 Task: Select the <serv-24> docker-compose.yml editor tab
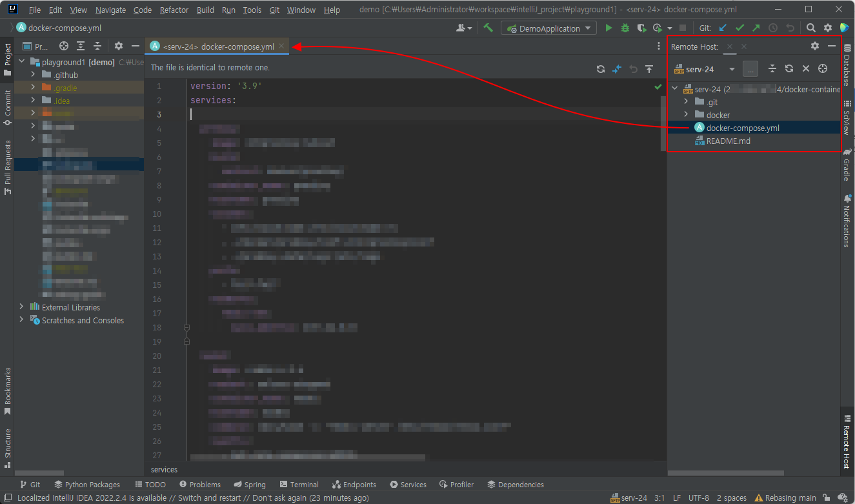218,46
